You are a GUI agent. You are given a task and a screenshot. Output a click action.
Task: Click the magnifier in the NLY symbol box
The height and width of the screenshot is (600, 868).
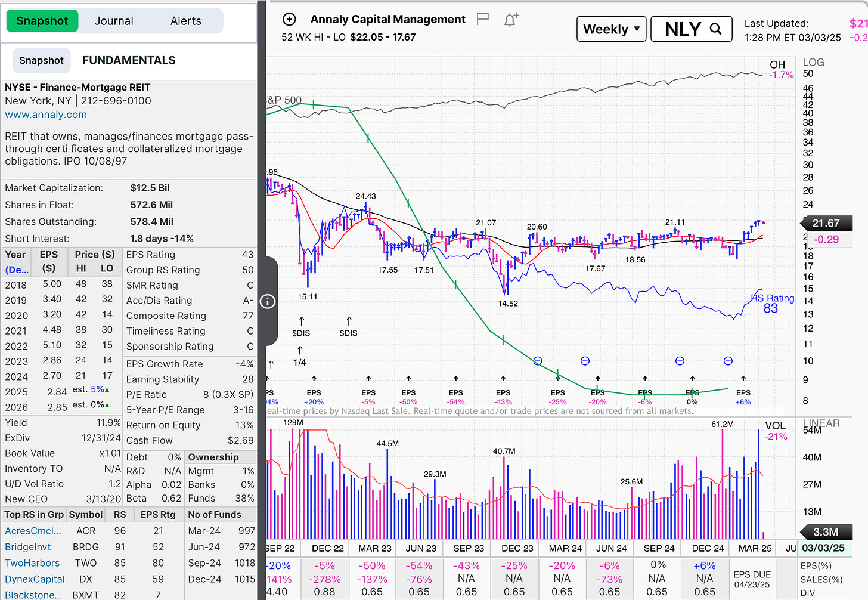(715, 29)
